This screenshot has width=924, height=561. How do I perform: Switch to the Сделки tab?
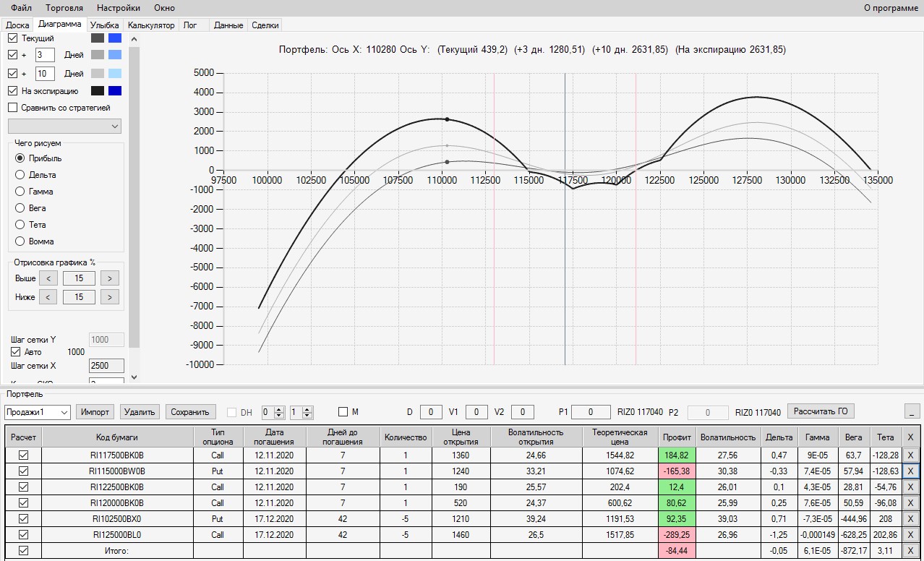(x=265, y=25)
